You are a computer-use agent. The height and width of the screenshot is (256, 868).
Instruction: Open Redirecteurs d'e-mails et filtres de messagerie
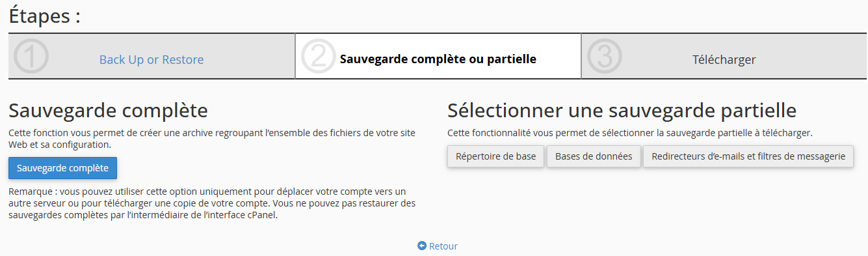pos(748,156)
